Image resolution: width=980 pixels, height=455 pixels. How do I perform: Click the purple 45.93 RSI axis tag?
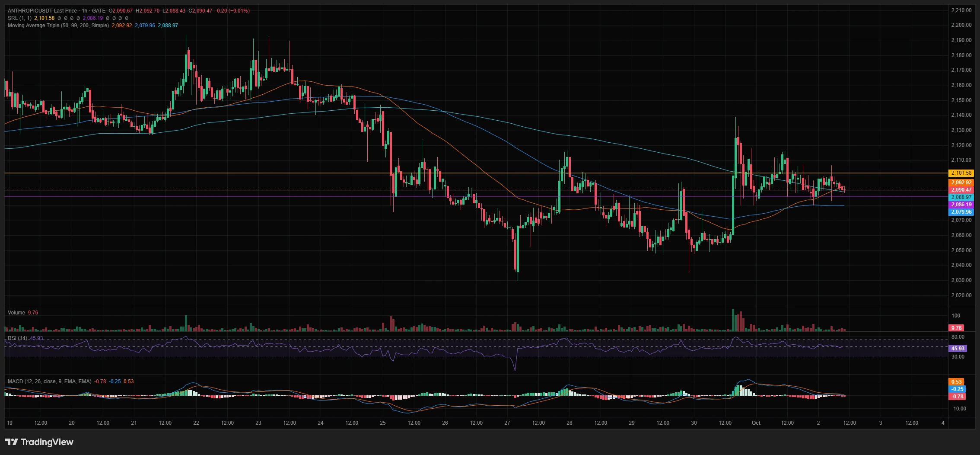(x=958, y=348)
